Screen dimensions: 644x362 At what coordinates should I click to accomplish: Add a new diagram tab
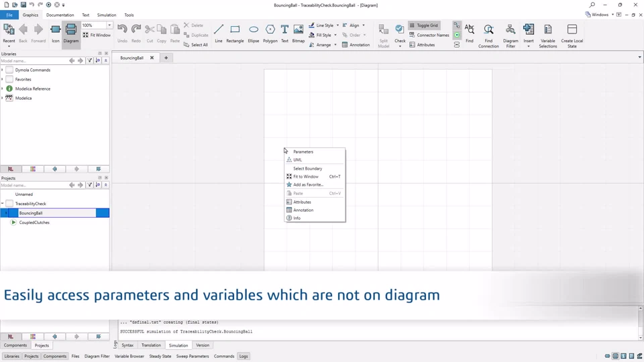[166, 58]
